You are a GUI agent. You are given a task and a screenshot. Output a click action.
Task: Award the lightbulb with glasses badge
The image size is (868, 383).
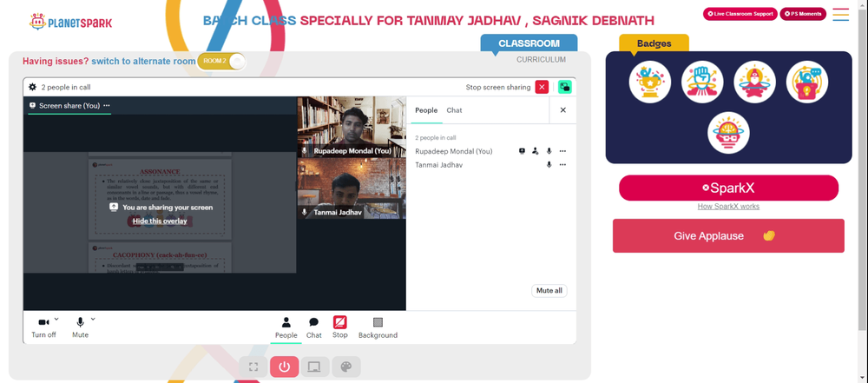tap(728, 134)
